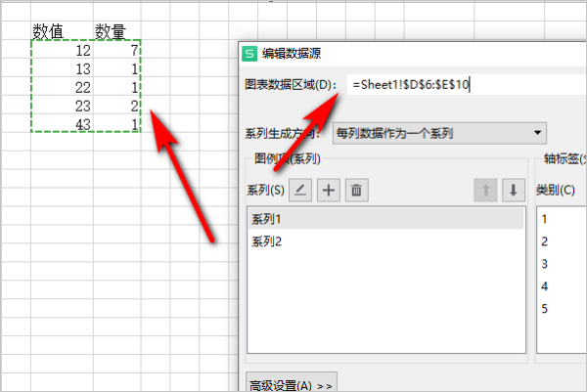Click the 数量 header cell
Image resolution: width=587 pixels, height=392 pixels.
click(x=117, y=30)
